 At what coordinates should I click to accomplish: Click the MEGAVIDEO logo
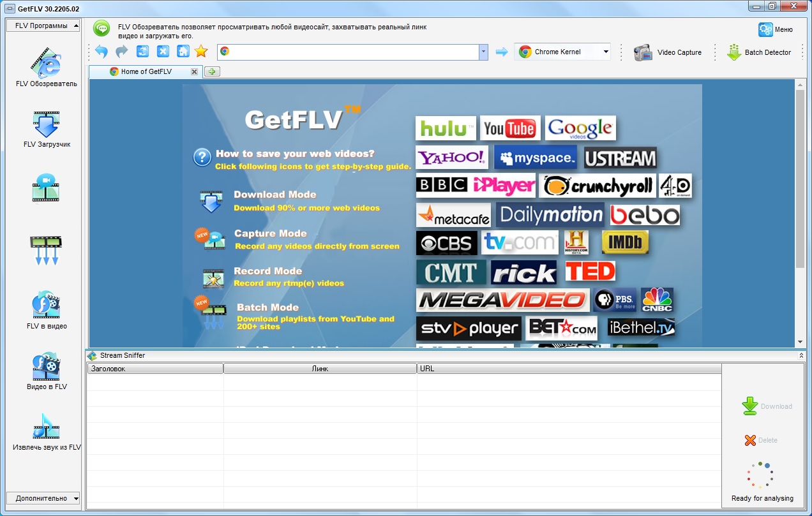(x=502, y=300)
